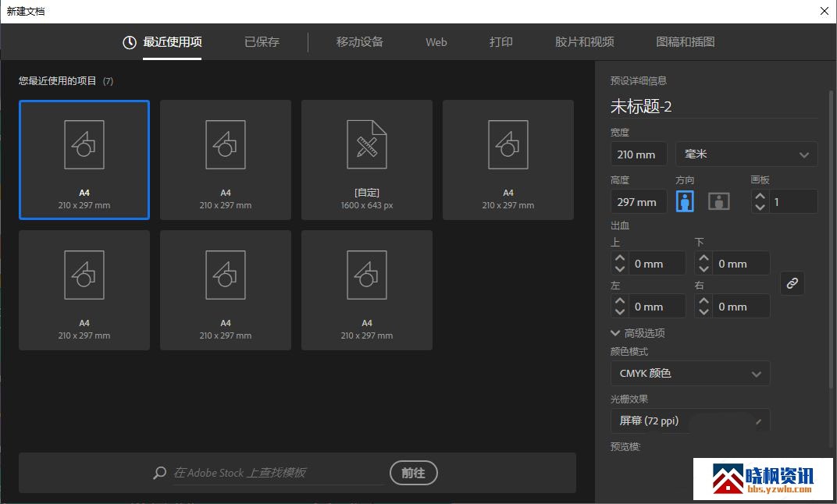Image resolution: width=837 pixels, height=504 pixels.
Task: Increase the artboard count stepper
Action: [x=760, y=197]
